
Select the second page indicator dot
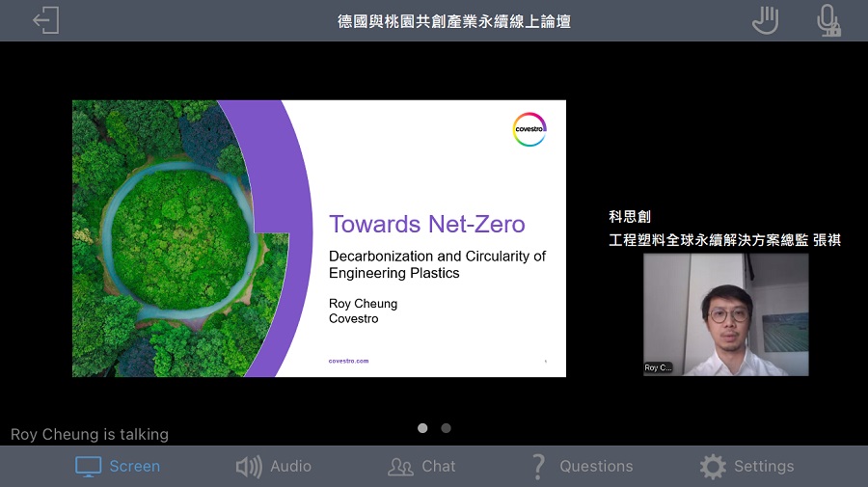pyautogui.click(x=446, y=428)
